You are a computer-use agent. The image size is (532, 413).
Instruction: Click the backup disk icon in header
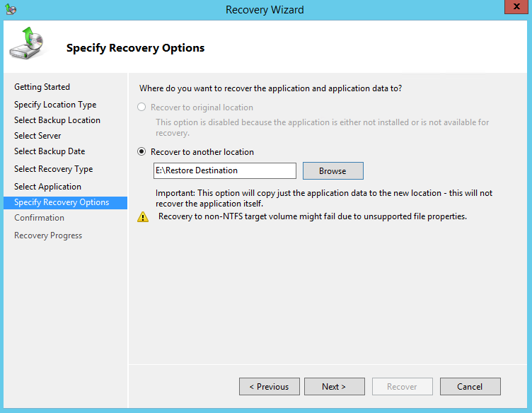pyautogui.click(x=27, y=45)
